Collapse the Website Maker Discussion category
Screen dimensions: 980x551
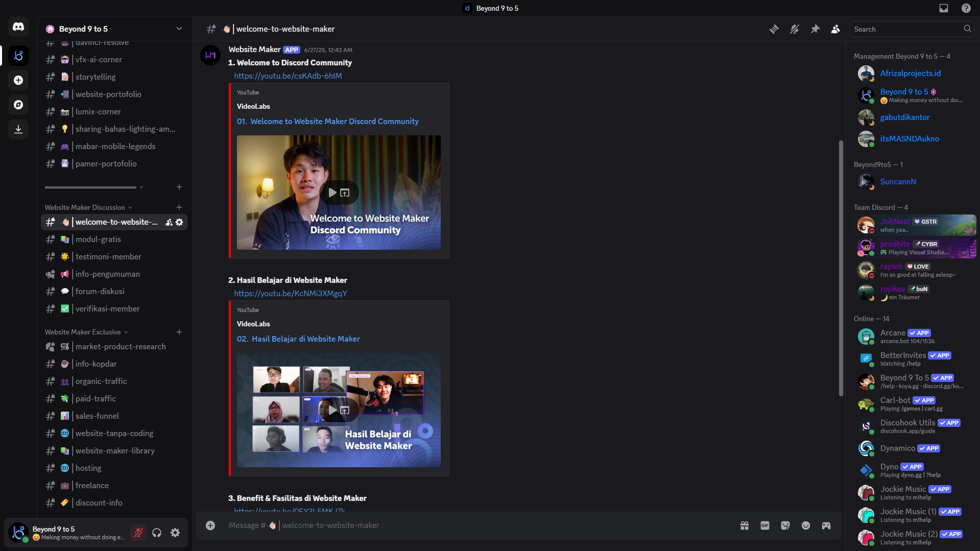coord(88,207)
